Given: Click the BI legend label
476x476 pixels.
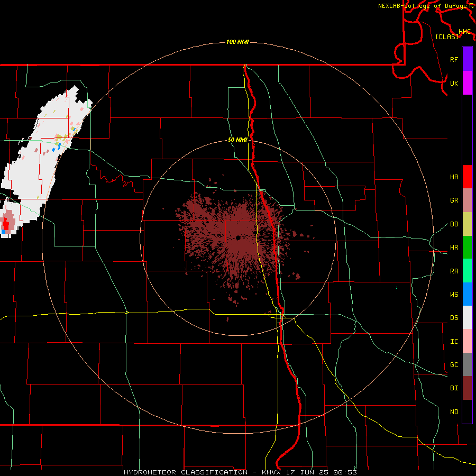Looking at the screenshot, I should point(454,388).
